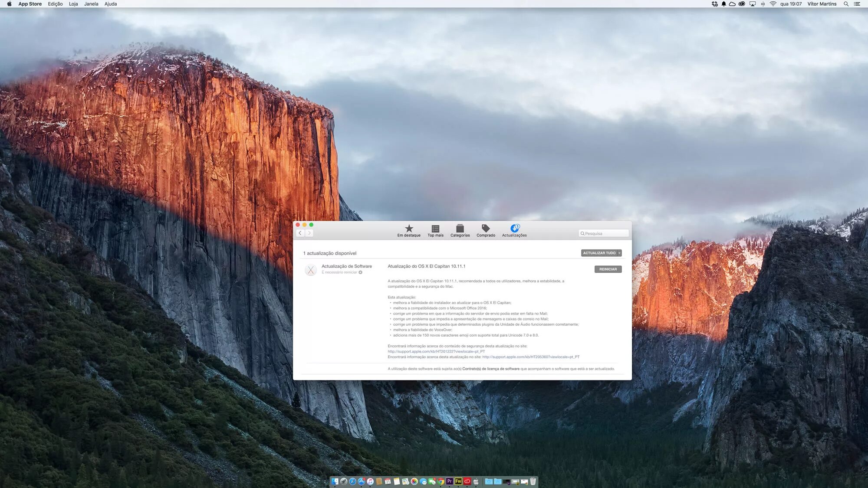Viewport: 868px width, 488px height.
Task: Go back with the left arrow
Action: [300, 233]
